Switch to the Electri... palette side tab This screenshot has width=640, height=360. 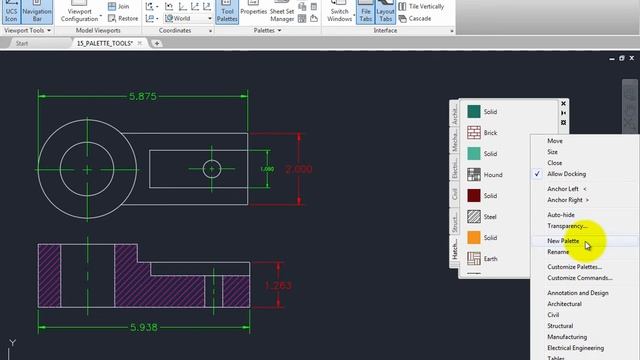click(454, 167)
